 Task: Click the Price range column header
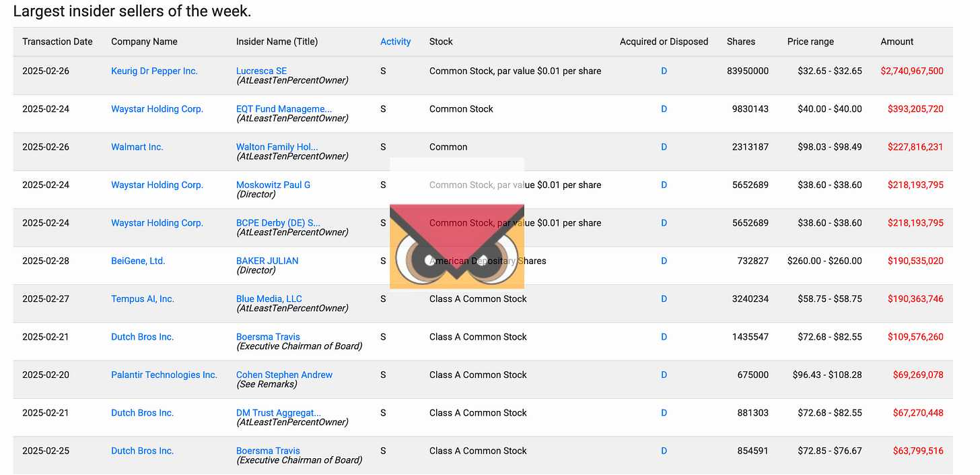[x=810, y=41]
